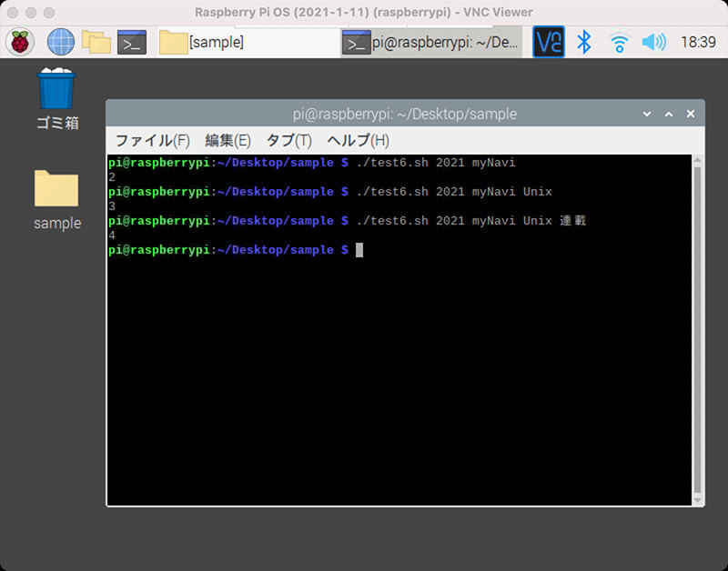Click the terminal vertical scrollbar thumb
This screenshot has height=571, width=728.
tap(697, 330)
